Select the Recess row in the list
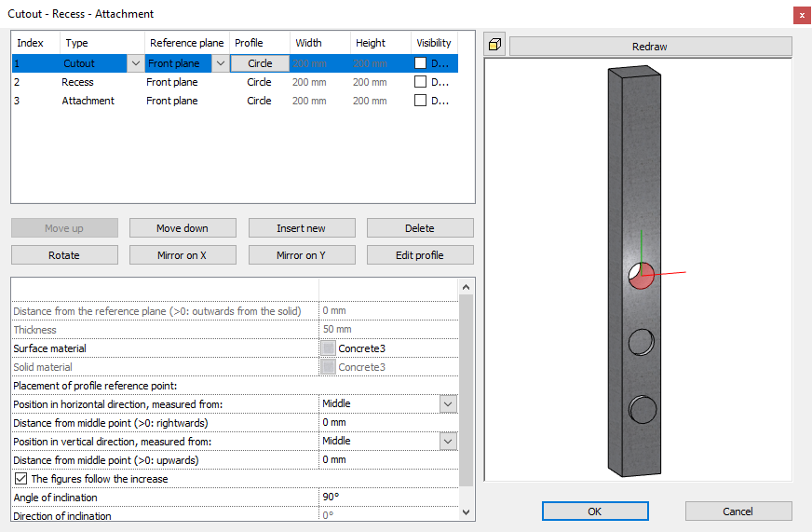 coord(78,82)
